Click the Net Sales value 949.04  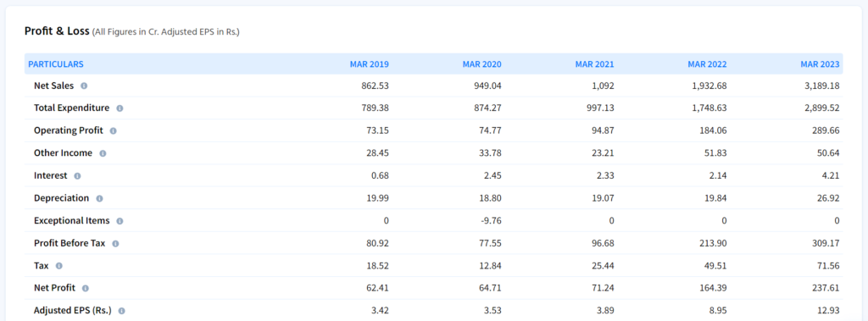[x=487, y=86]
